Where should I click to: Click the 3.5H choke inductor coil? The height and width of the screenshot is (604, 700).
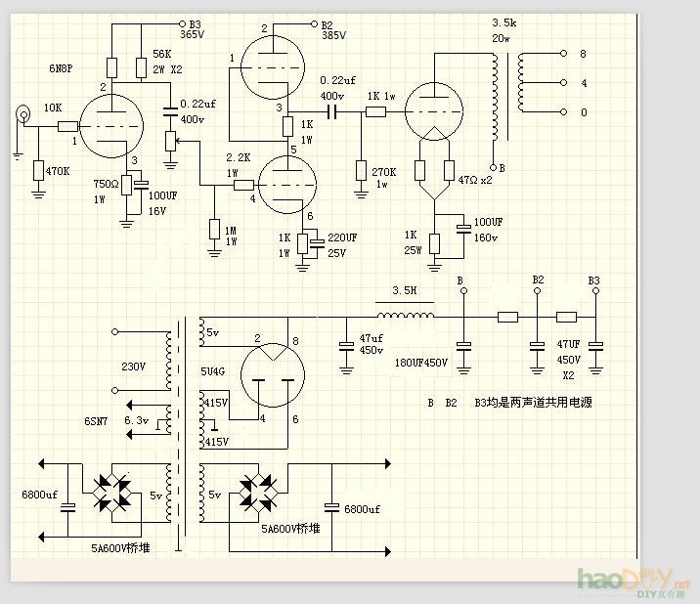pyautogui.click(x=407, y=317)
